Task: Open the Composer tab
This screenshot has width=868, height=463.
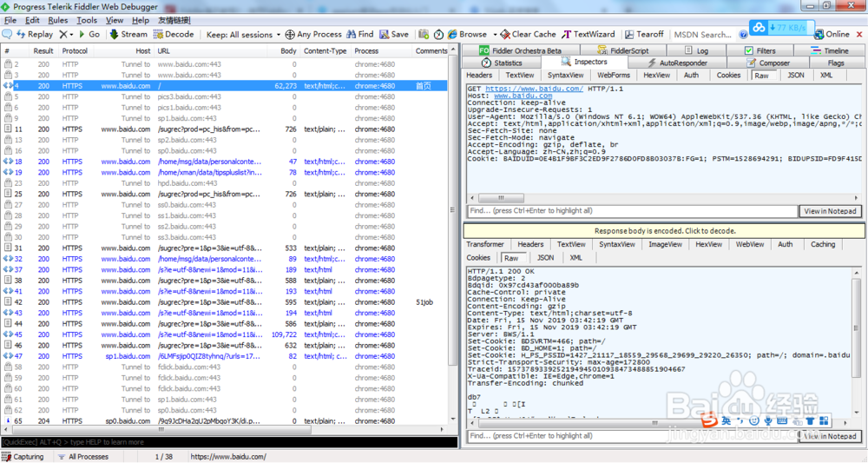Action: [x=768, y=63]
